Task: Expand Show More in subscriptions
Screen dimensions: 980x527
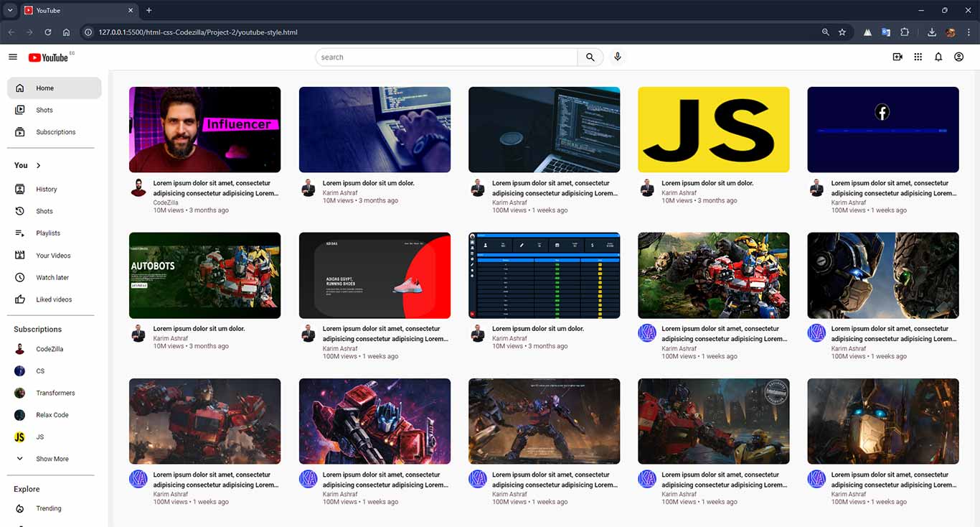Action: [52, 459]
